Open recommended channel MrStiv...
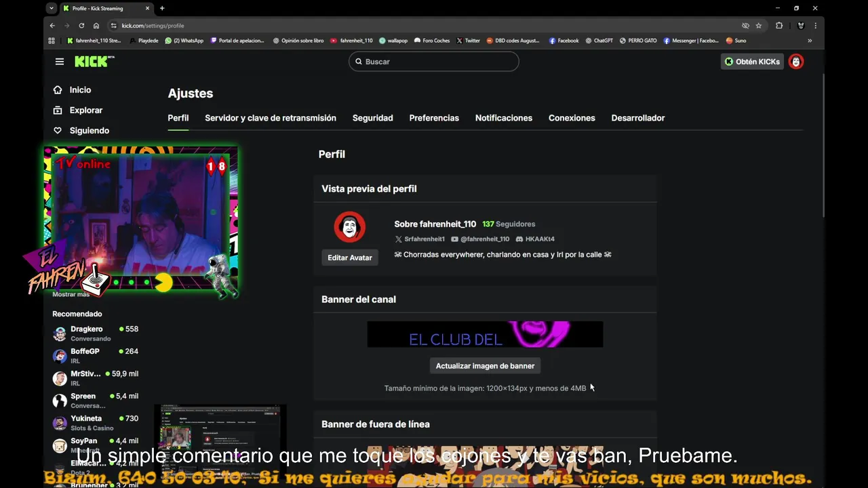868x488 pixels. click(96, 378)
